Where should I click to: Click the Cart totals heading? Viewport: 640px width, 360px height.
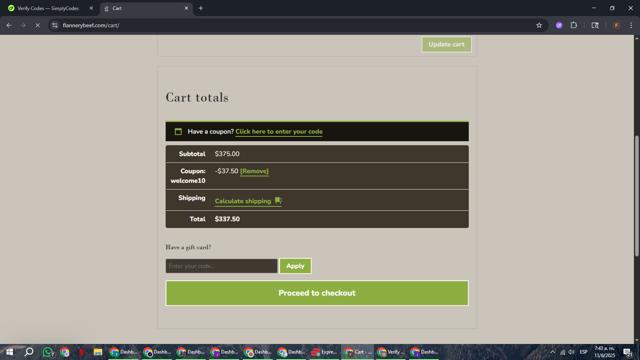(x=197, y=98)
